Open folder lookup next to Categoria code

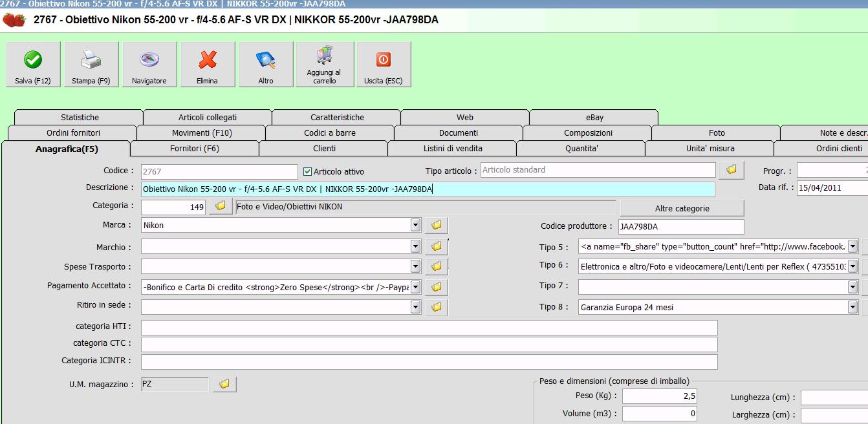tap(221, 206)
